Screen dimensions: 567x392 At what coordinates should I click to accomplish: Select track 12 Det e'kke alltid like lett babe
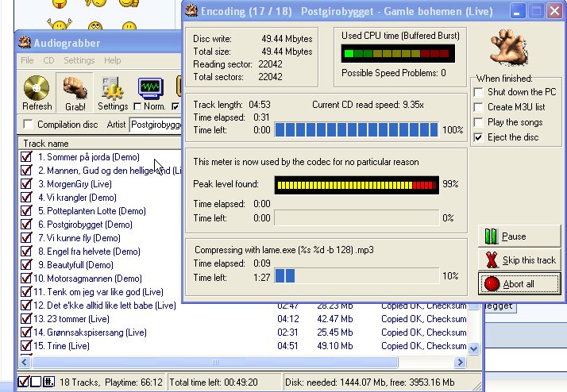105,306
